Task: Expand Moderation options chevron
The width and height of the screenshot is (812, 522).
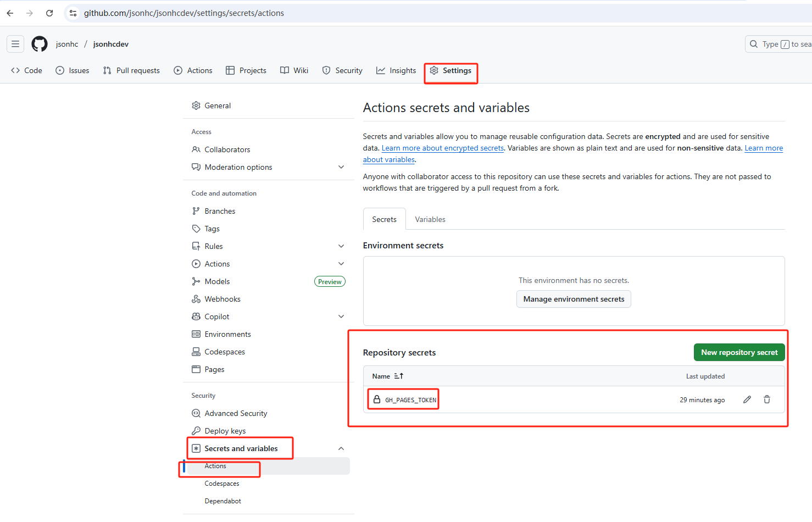Action: (x=341, y=167)
